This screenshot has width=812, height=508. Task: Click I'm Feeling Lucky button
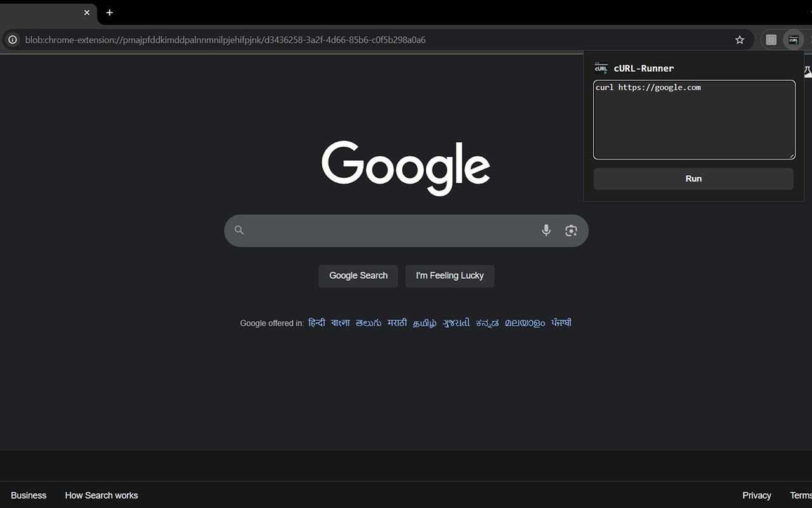(x=450, y=276)
